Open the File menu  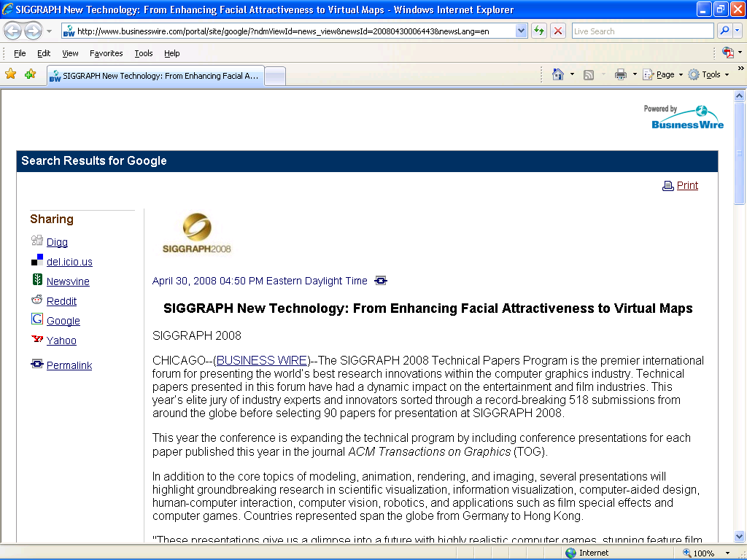pos(20,53)
